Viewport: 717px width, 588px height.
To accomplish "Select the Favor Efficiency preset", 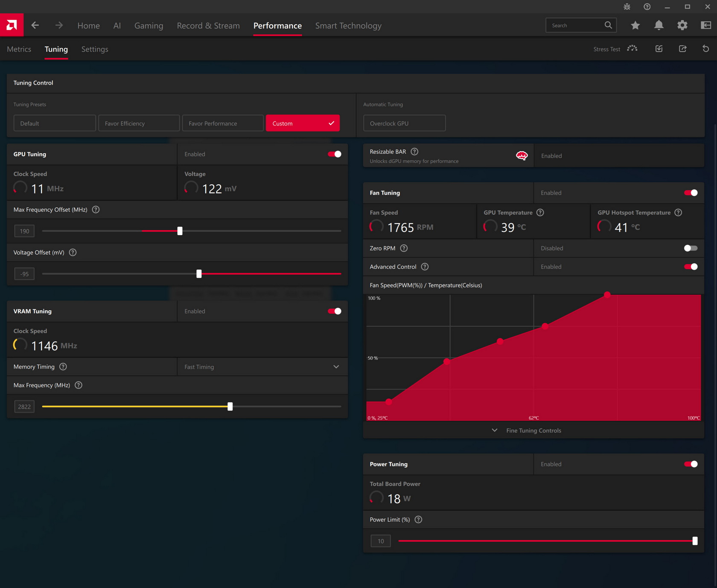I will click(139, 123).
